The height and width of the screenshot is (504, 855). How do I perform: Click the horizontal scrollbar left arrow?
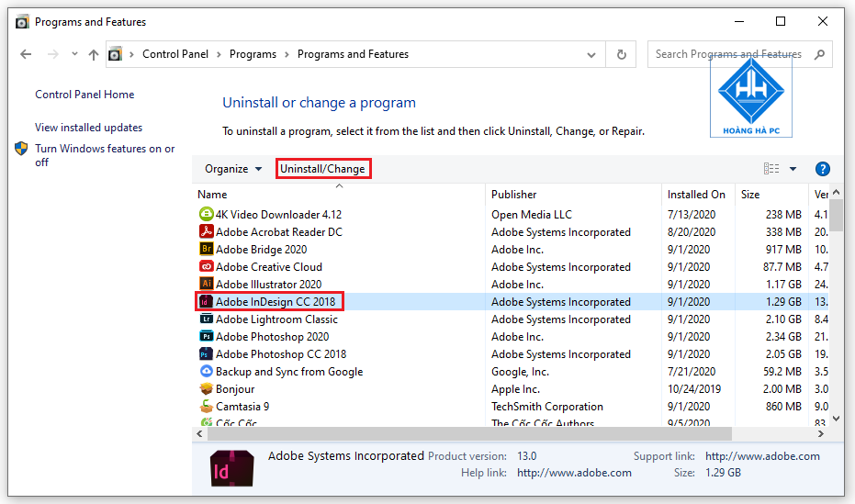(x=199, y=433)
